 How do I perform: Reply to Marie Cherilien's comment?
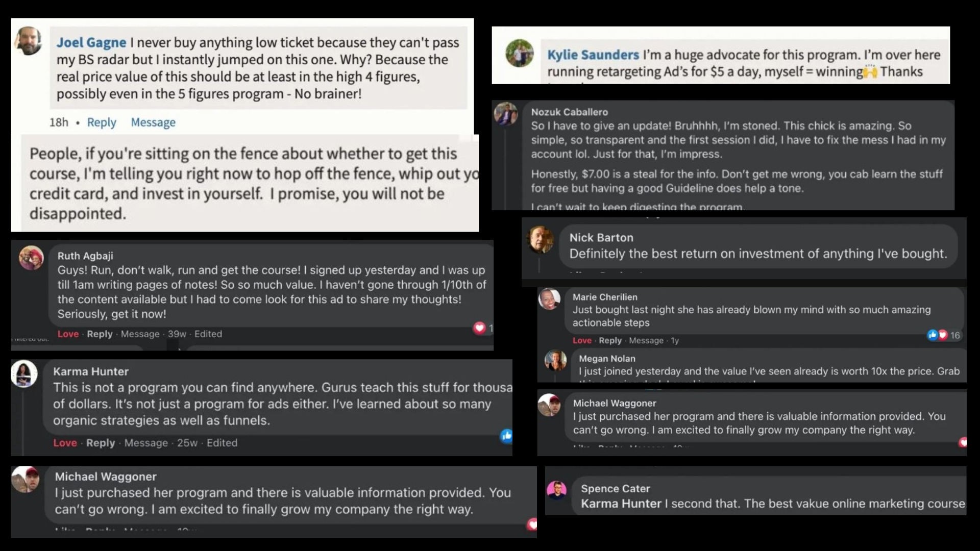[x=610, y=340]
